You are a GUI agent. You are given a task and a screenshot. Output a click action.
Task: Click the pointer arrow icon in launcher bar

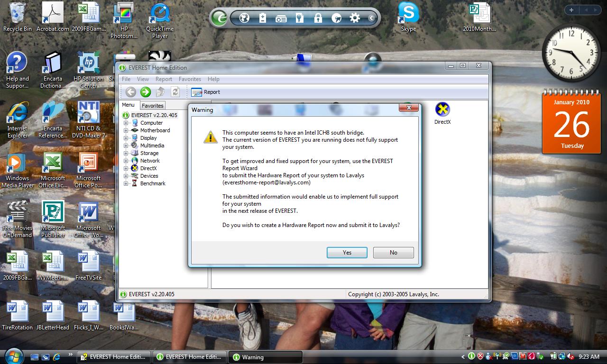click(x=336, y=18)
